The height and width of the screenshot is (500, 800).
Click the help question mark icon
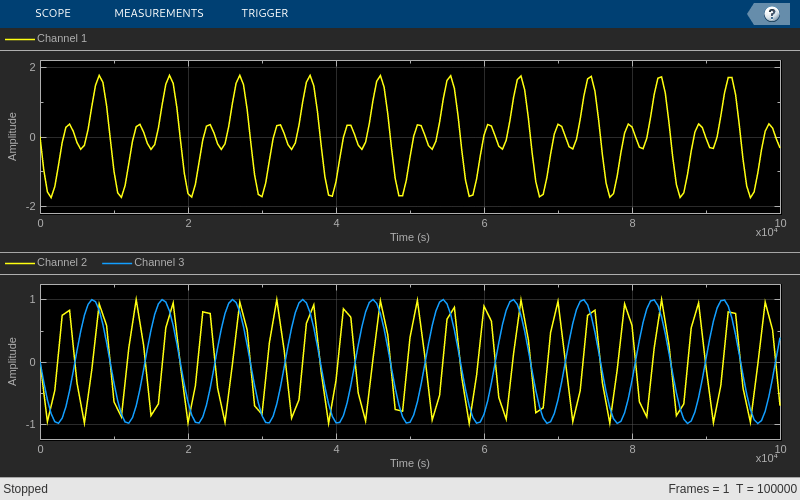coord(771,13)
